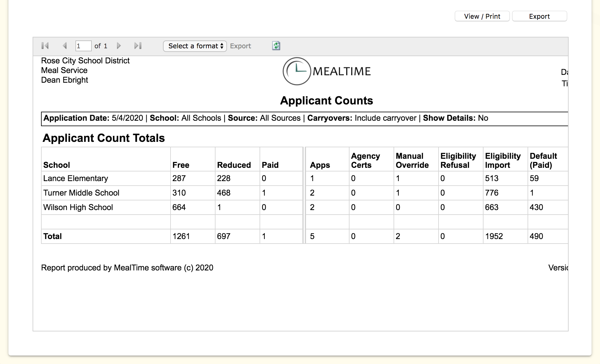600x364 pixels.
Task: Go to first page icon
Action: pyautogui.click(x=45, y=46)
